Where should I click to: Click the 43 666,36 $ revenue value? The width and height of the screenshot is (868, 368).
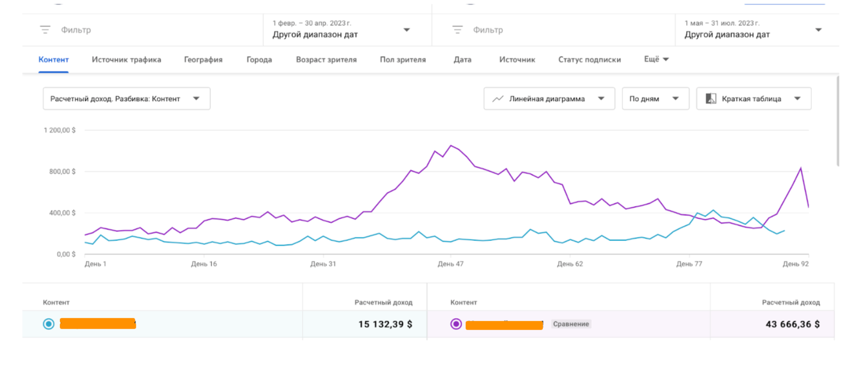[793, 324]
